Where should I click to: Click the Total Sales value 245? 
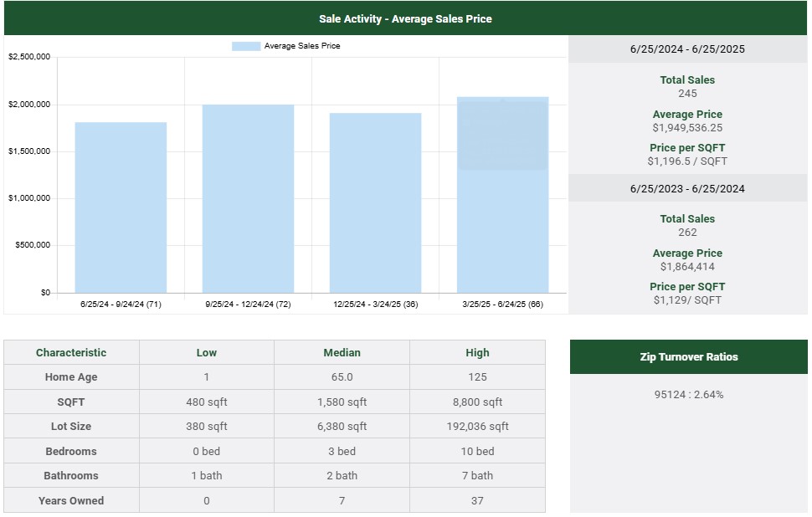tap(687, 94)
